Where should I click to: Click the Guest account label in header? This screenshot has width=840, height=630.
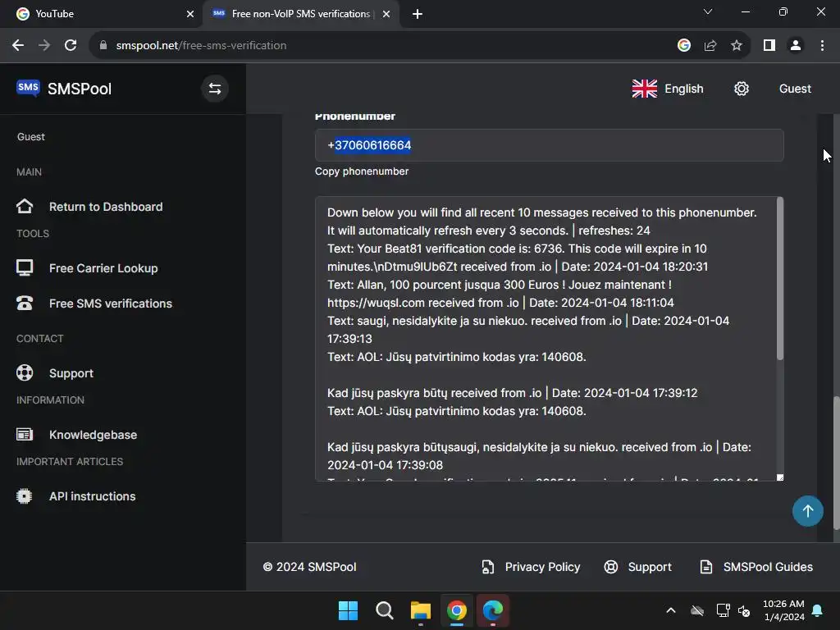click(x=795, y=89)
